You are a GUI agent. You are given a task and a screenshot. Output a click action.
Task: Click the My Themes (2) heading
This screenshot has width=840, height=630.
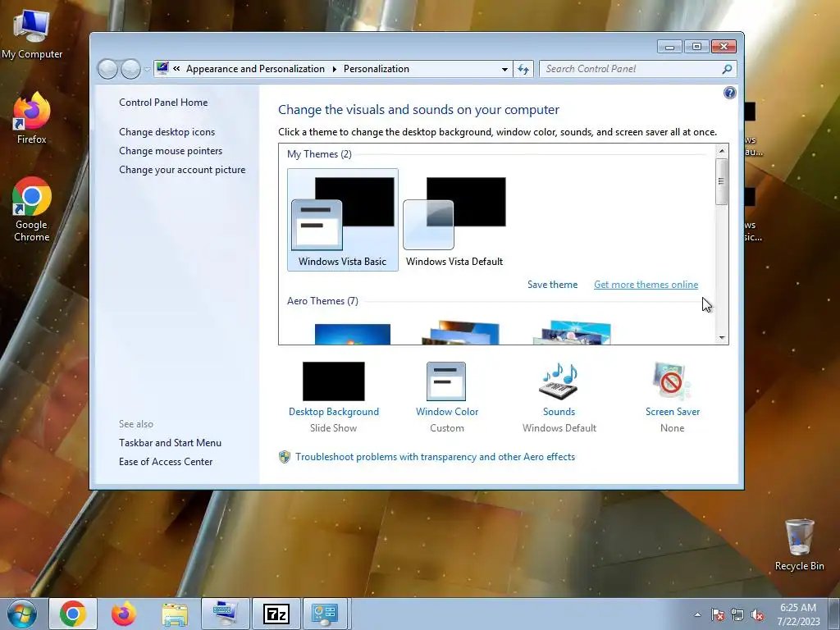point(319,154)
